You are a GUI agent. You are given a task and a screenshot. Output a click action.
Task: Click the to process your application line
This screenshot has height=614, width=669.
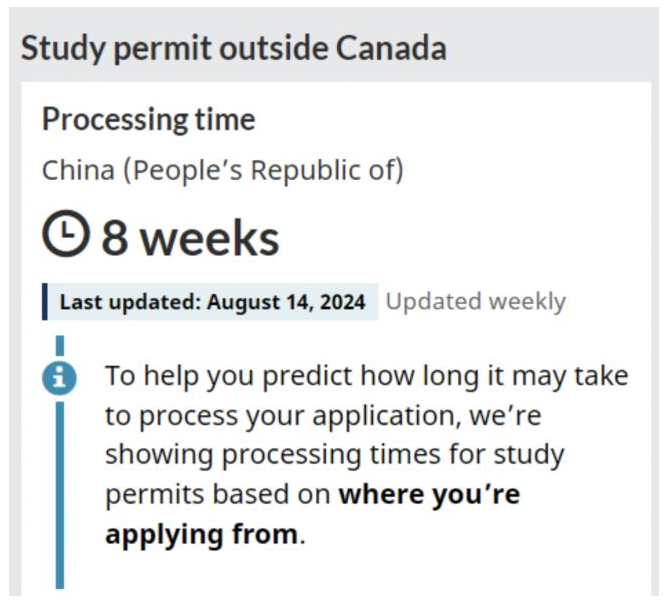pyautogui.click(x=323, y=416)
